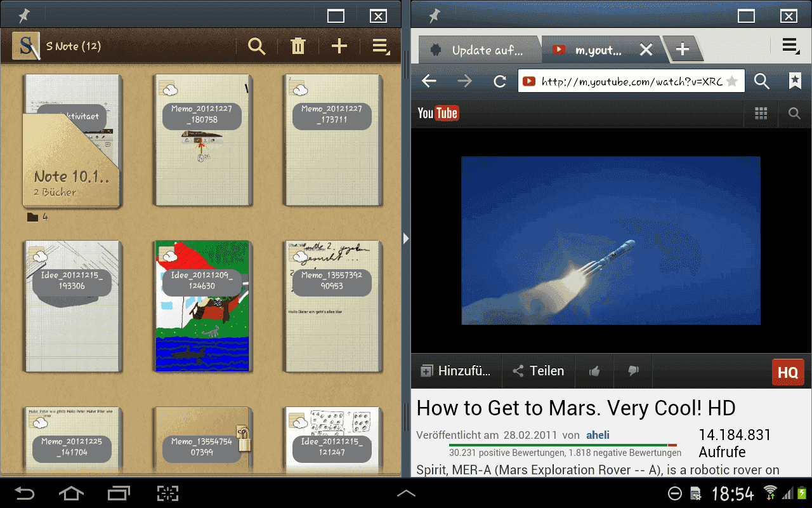The image size is (812, 508).
Task: Pin the S Note window
Action: pyautogui.click(x=24, y=15)
